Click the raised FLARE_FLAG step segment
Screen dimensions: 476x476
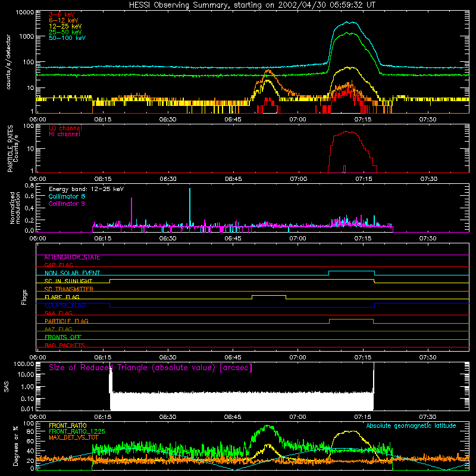[x=269, y=295]
